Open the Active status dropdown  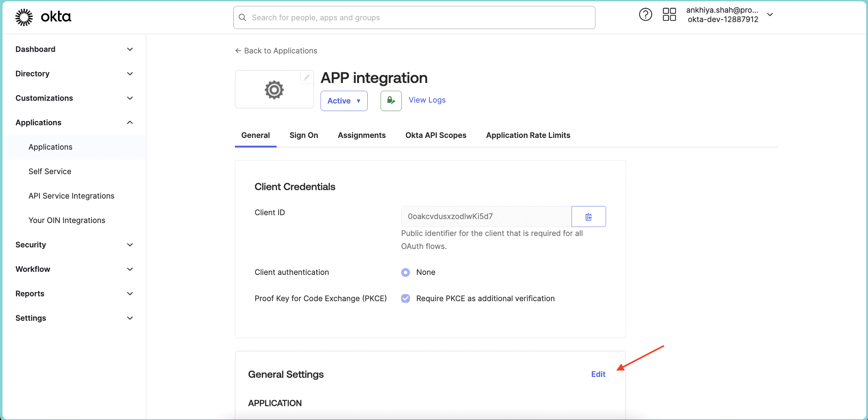(344, 100)
